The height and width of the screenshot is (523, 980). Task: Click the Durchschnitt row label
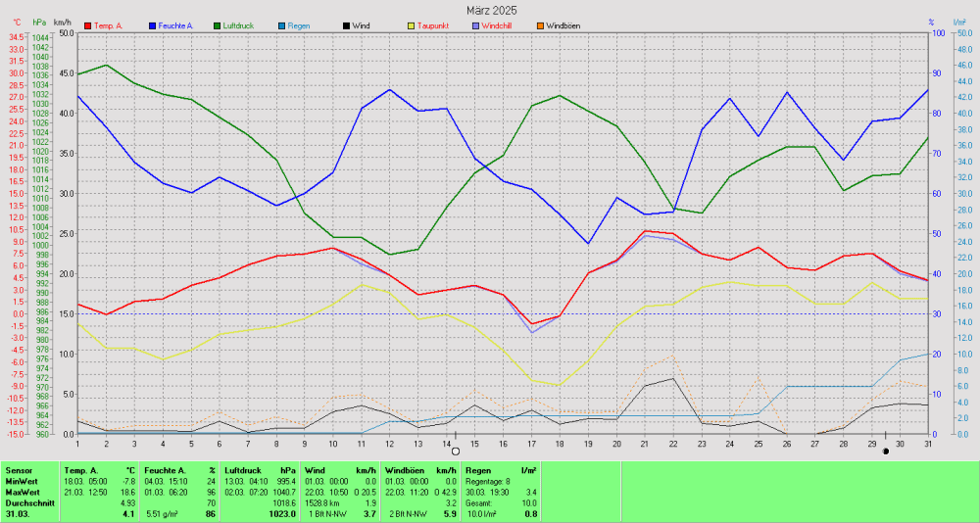[x=29, y=502]
